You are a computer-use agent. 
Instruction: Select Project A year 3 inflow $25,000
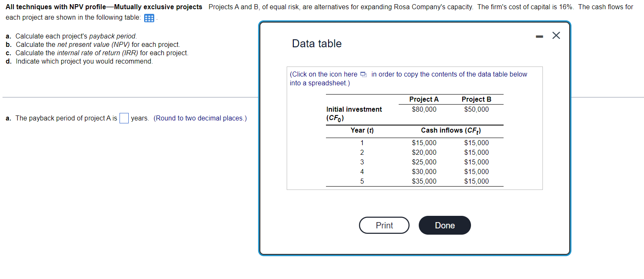[x=424, y=162]
